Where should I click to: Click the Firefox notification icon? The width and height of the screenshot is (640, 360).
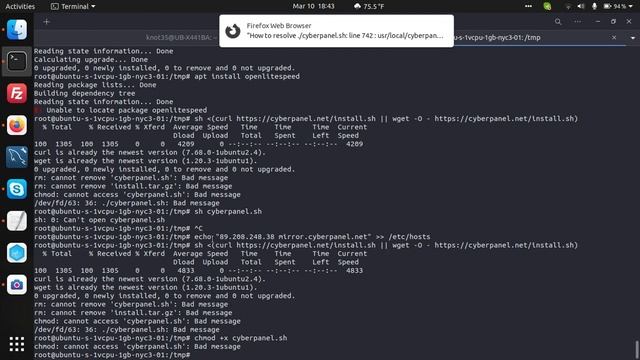(233, 31)
